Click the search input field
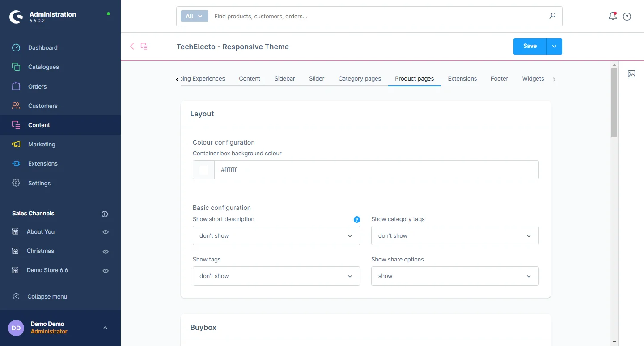 coord(376,16)
